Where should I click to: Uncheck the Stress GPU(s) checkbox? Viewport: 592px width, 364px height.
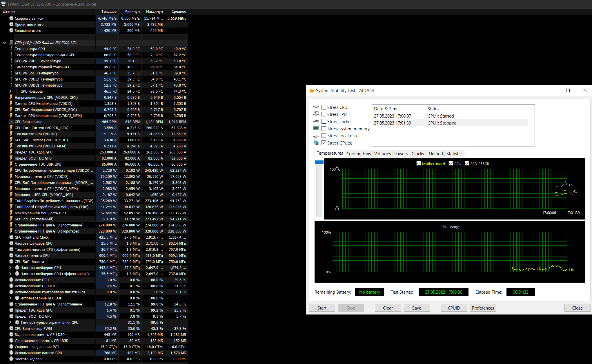click(x=324, y=143)
